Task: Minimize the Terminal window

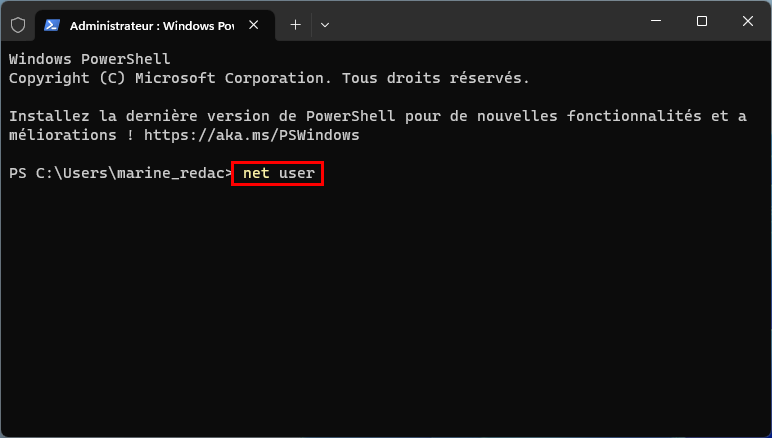Action: [x=656, y=21]
